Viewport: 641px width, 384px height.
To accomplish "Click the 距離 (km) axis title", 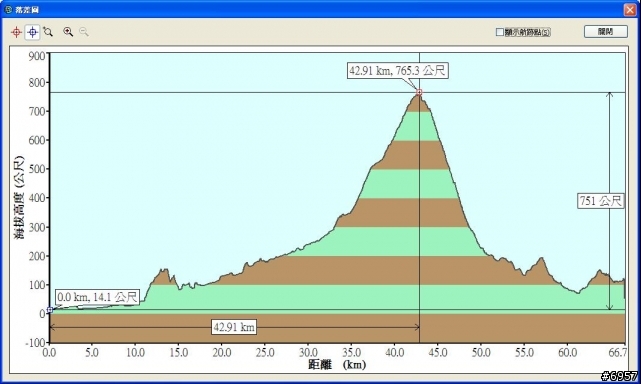I will click(337, 364).
